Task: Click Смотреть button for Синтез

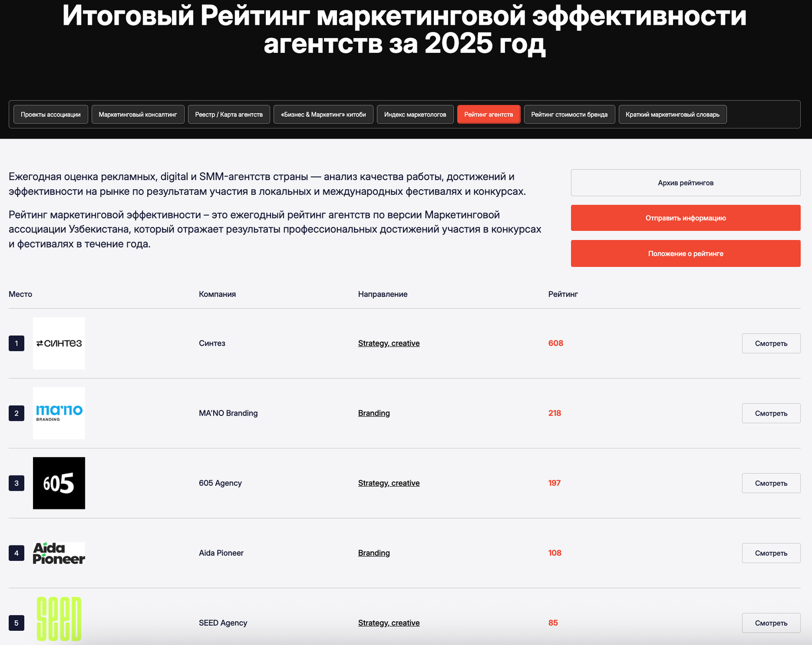Action: pyautogui.click(x=771, y=344)
